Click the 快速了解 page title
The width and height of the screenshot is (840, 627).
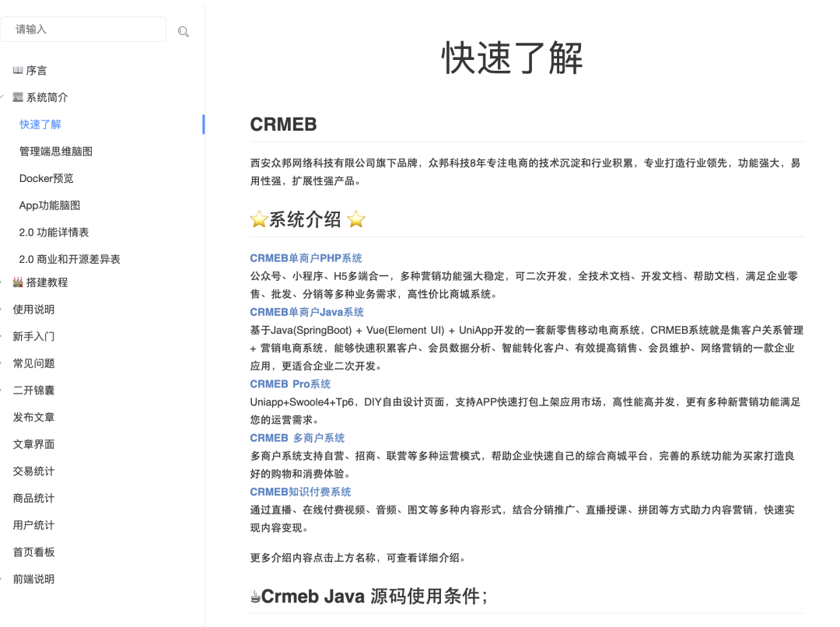click(x=512, y=58)
